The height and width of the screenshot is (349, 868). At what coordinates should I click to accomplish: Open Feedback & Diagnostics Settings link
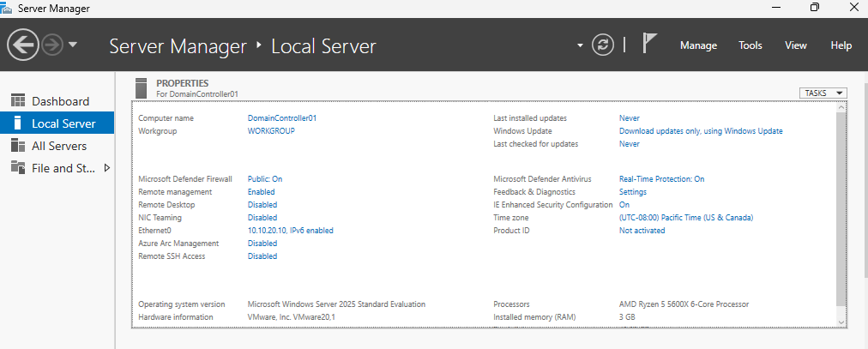pos(633,192)
